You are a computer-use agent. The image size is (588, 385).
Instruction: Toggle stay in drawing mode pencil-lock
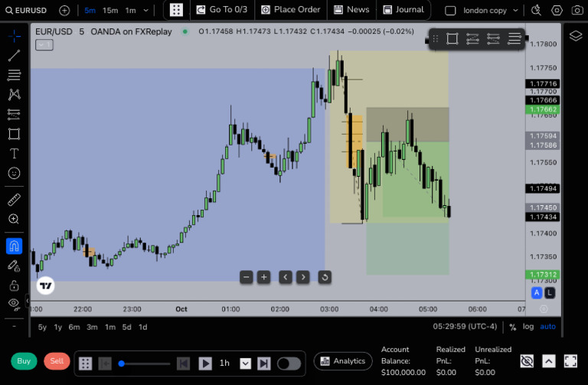15,266
